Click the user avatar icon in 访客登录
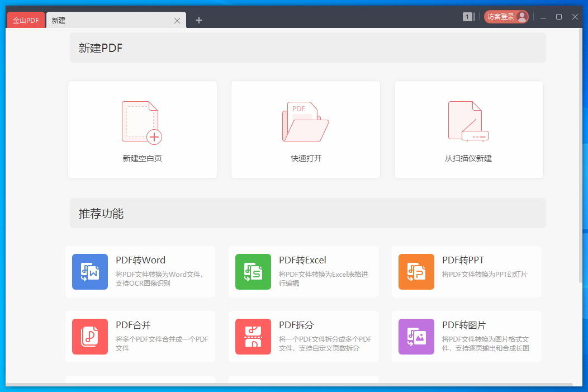The image size is (588, 392). tap(521, 17)
